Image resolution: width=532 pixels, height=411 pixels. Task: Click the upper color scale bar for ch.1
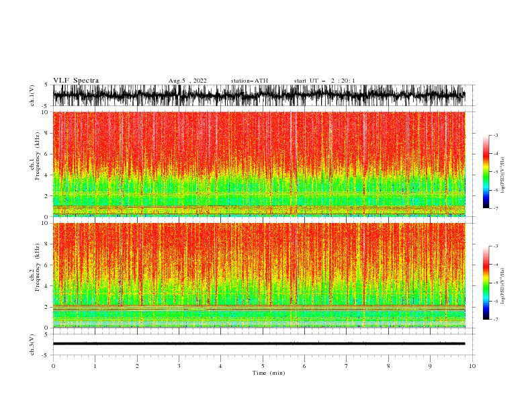(x=486, y=172)
